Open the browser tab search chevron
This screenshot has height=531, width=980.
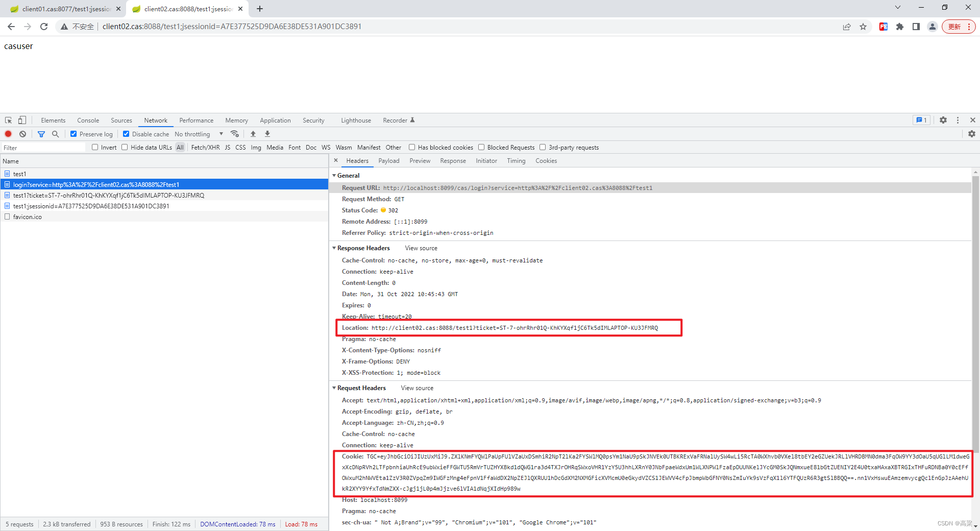click(x=898, y=7)
